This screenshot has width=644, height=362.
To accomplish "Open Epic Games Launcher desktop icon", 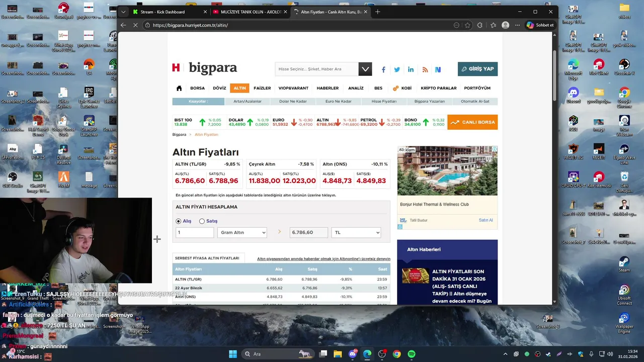I will click(x=89, y=98).
